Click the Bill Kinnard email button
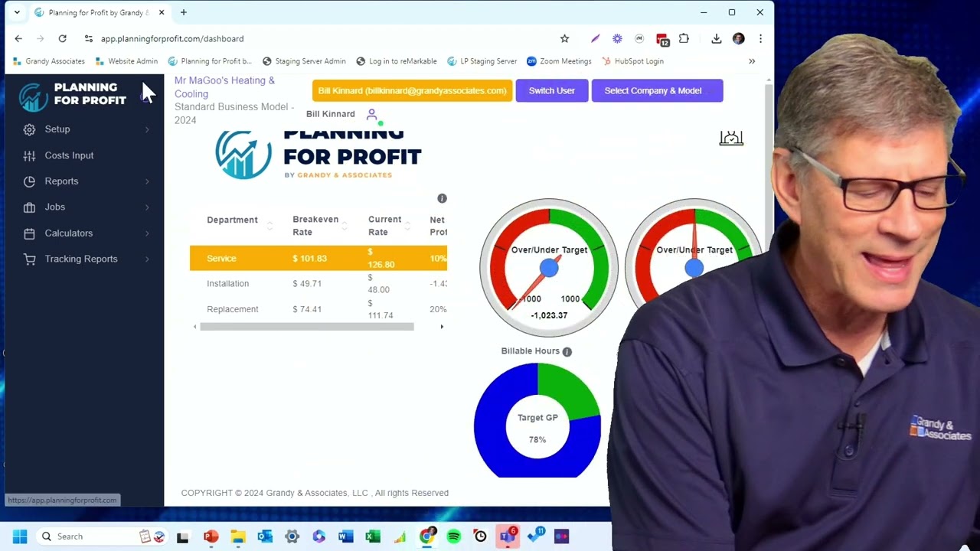Viewport: 980px width, 551px height. coord(412,90)
